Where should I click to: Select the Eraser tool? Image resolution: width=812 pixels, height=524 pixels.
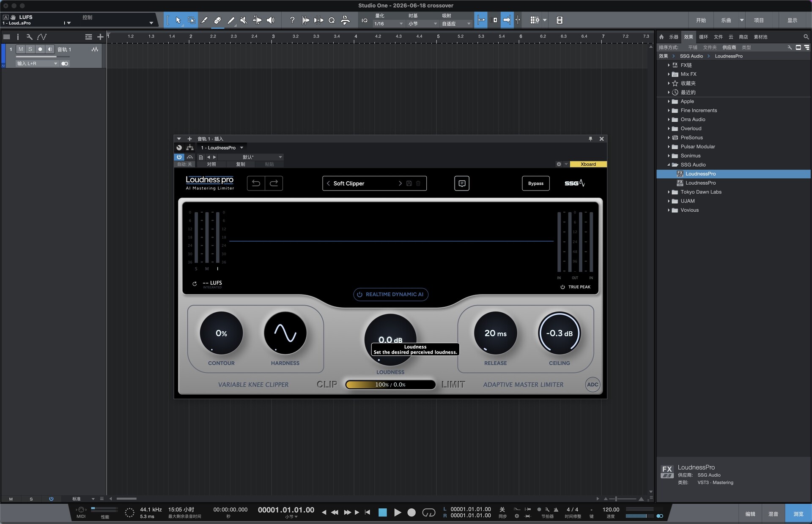pos(218,20)
